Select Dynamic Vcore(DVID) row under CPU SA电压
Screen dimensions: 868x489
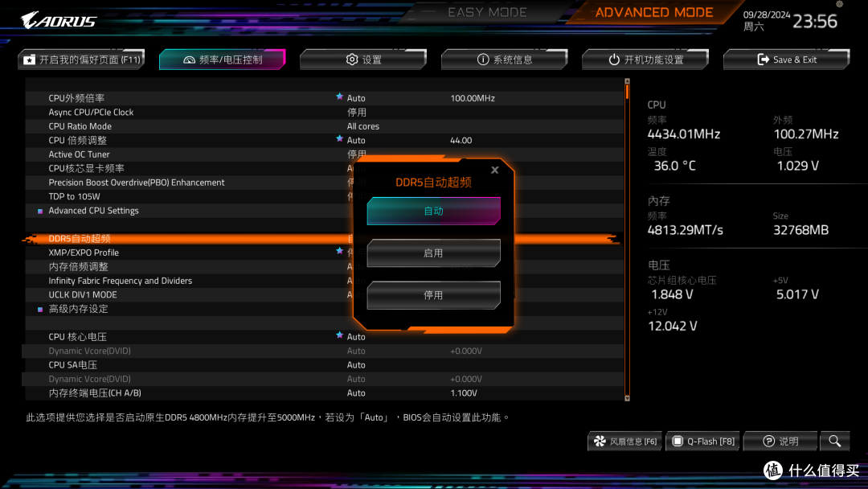pyautogui.click(x=323, y=380)
